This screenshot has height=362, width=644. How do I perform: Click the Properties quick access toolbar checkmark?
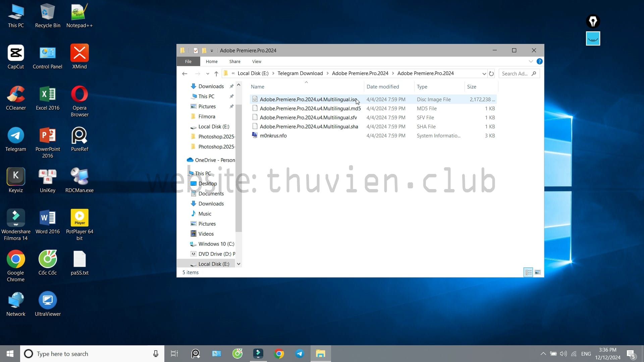pyautogui.click(x=196, y=51)
